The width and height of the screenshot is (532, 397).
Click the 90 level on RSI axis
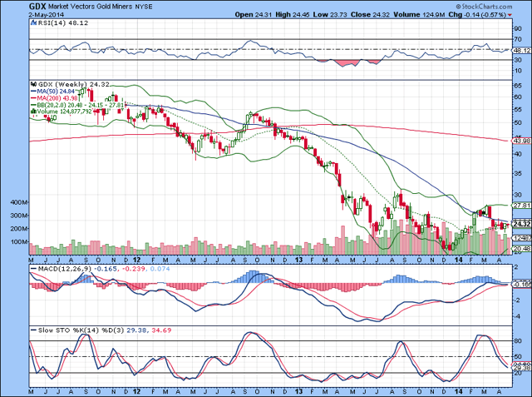(x=518, y=28)
